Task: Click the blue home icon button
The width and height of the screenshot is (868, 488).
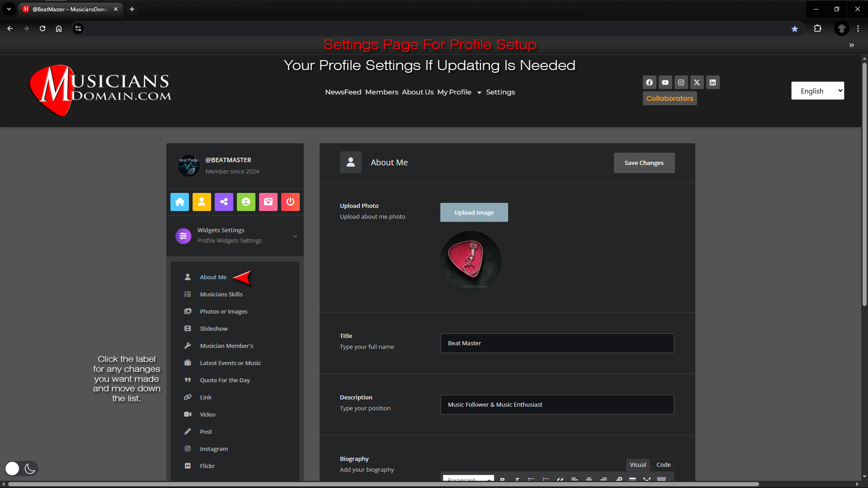Action: pos(179,202)
